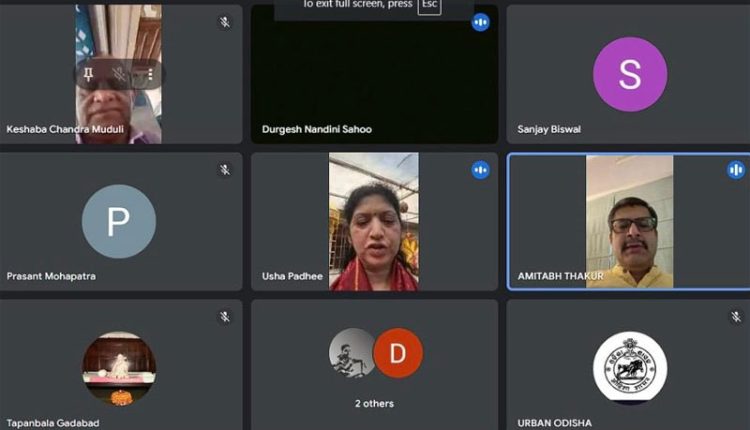This screenshot has height=430, width=750.
Task: Click muted mic icon on Keshaba's tile
Action: click(225, 22)
